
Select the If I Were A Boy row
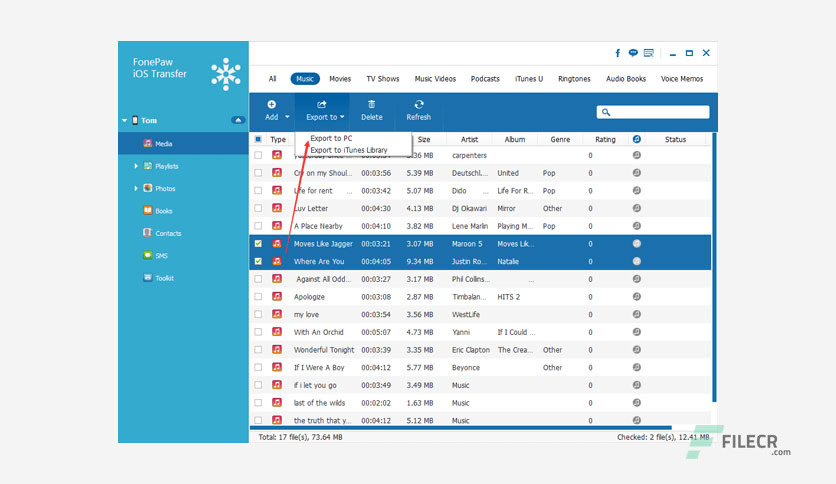coord(480,367)
